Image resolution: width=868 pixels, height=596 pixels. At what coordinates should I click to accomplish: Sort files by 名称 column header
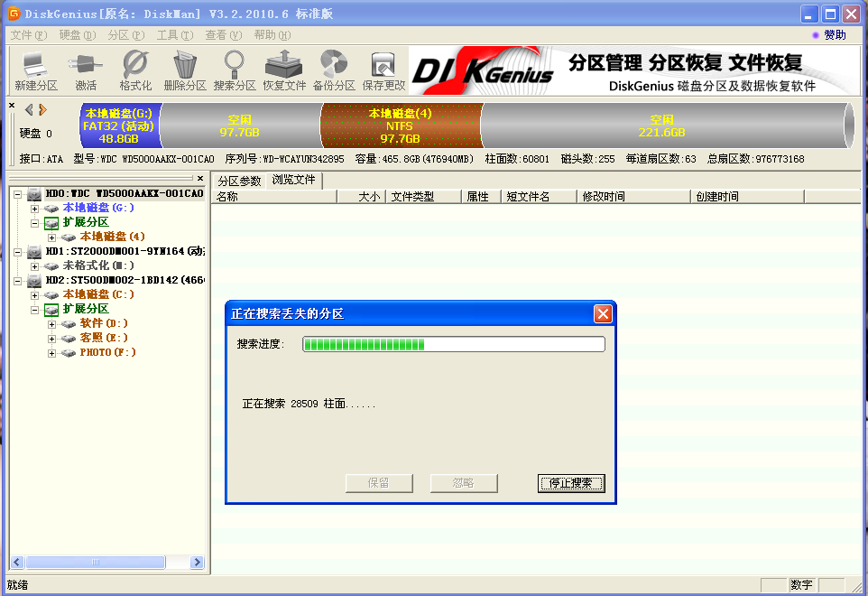pyautogui.click(x=274, y=197)
